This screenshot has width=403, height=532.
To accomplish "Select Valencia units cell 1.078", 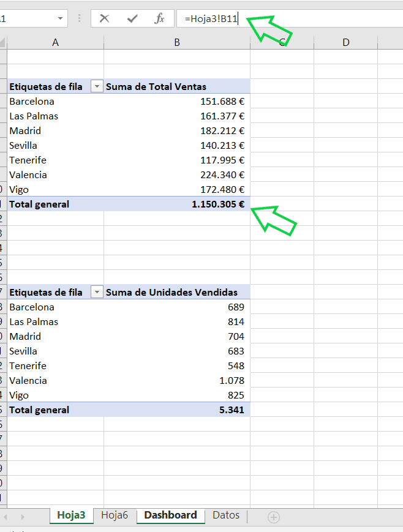I will (177, 380).
